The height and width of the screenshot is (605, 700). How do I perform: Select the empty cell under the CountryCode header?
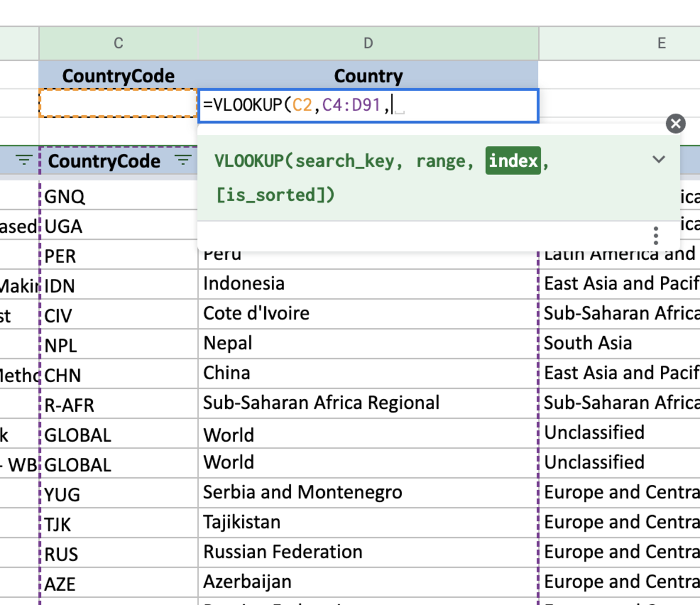point(118,106)
